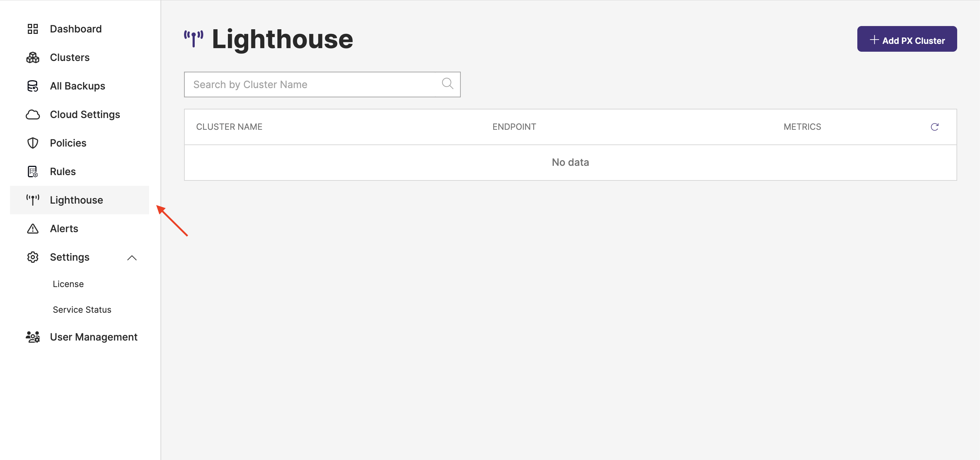Click the Lighthouse antenna icon beside page title
The height and width of the screenshot is (460, 980).
click(x=194, y=39)
